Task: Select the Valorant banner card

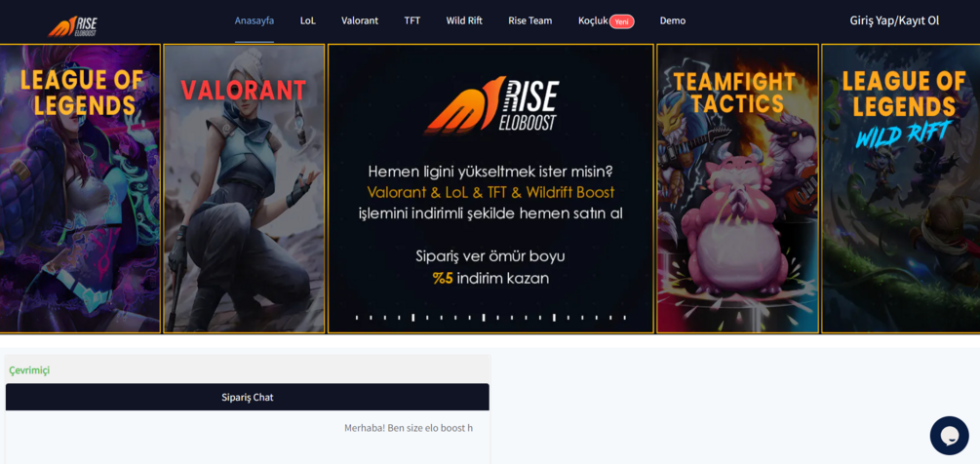Action: [244, 188]
